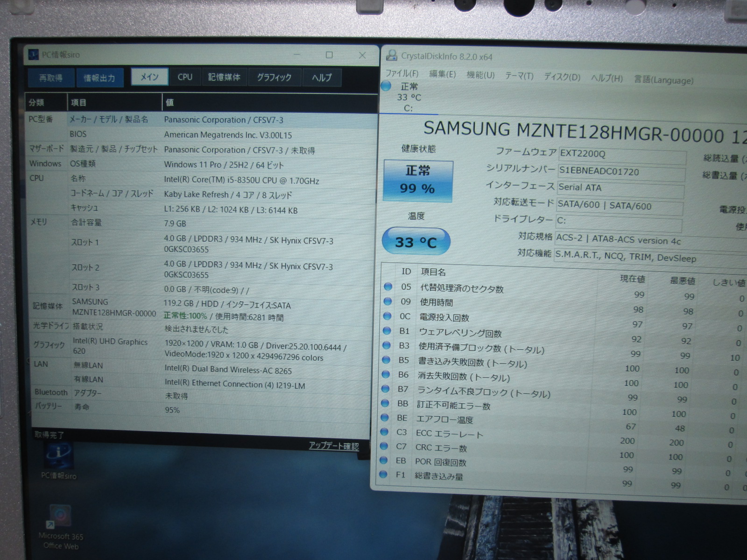Select the C: drive status circle icon
747x560 pixels.
[386, 86]
